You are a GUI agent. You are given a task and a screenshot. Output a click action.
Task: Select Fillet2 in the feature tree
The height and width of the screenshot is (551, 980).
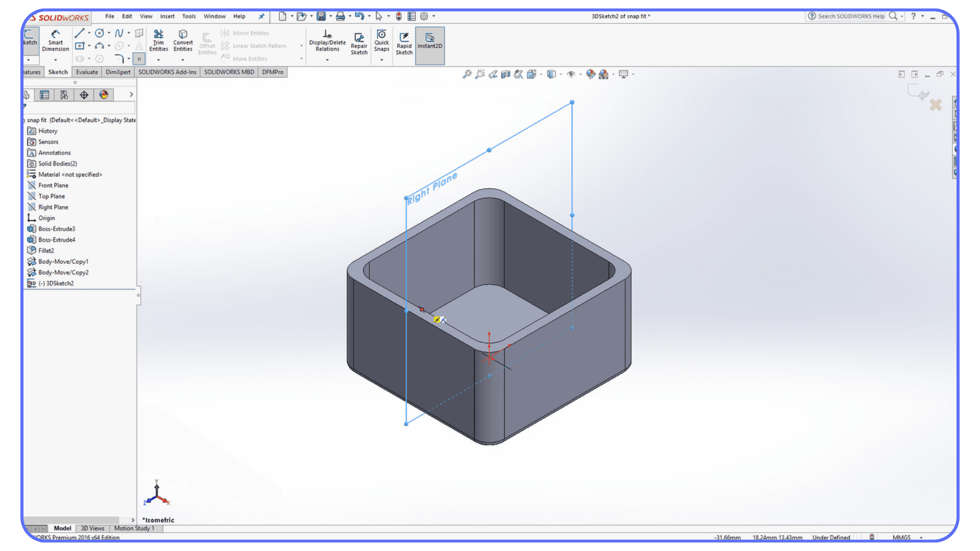coord(46,250)
